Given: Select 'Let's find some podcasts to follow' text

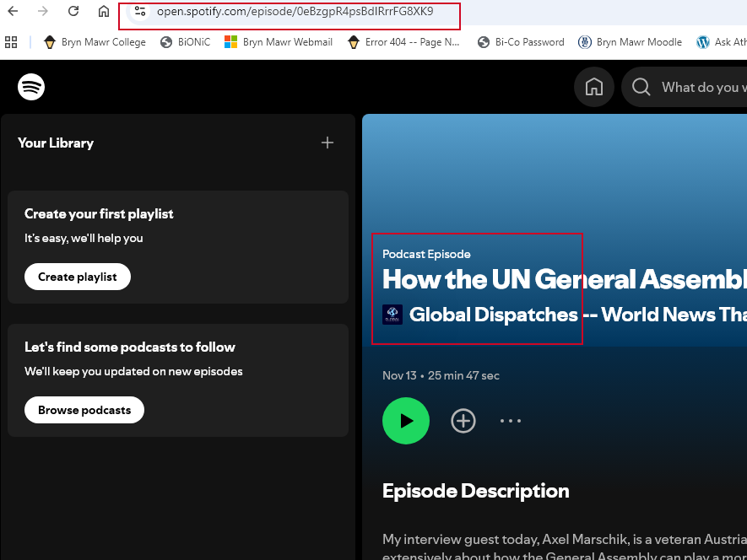Looking at the screenshot, I should [x=130, y=347].
